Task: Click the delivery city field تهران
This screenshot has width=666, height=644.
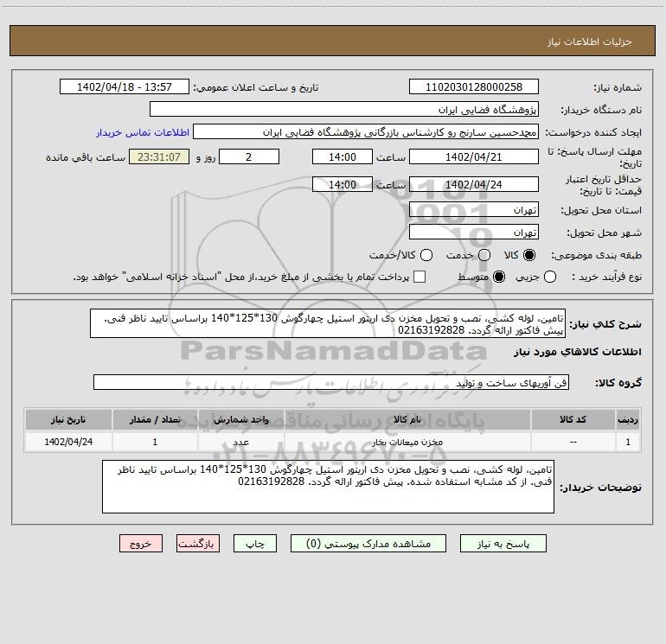Action: tap(474, 232)
